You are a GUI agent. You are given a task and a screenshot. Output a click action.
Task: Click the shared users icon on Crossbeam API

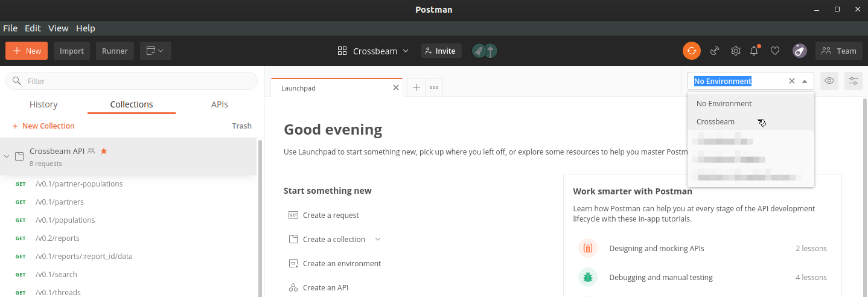pos(91,151)
